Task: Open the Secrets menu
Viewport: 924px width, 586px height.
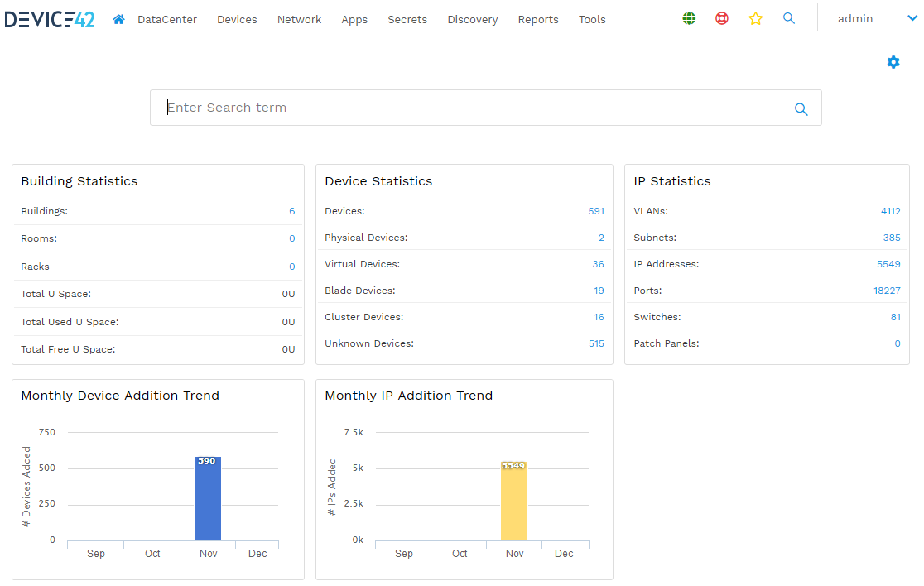Action: [x=407, y=19]
